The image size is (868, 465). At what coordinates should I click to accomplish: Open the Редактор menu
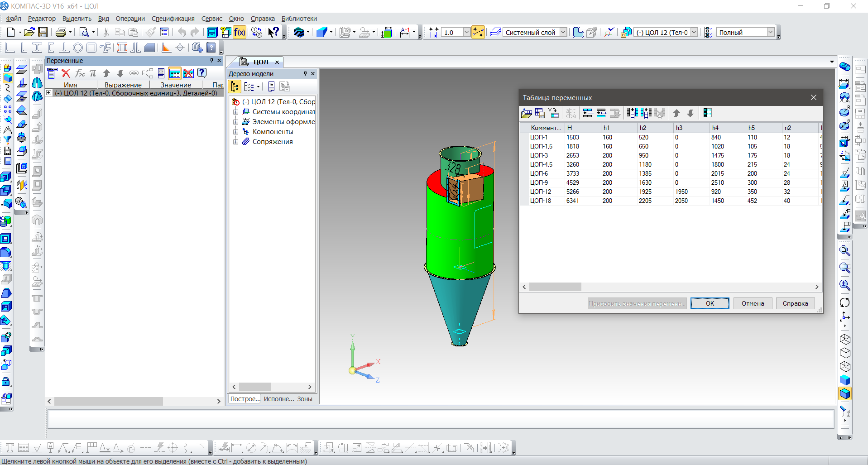pos(42,19)
